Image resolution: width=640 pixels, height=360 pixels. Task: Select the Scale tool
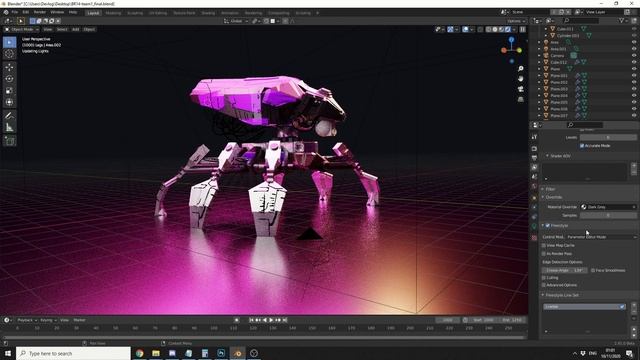tap(9, 91)
